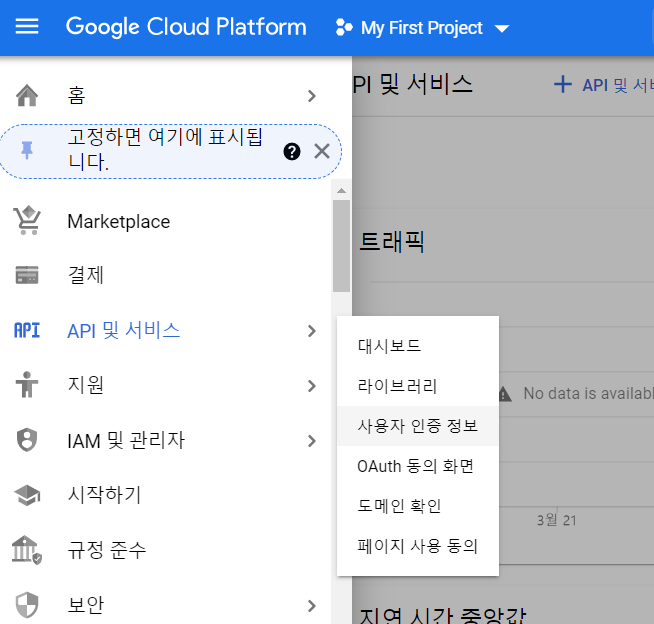Select 대시보드 in the submenu

pyautogui.click(x=418, y=346)
